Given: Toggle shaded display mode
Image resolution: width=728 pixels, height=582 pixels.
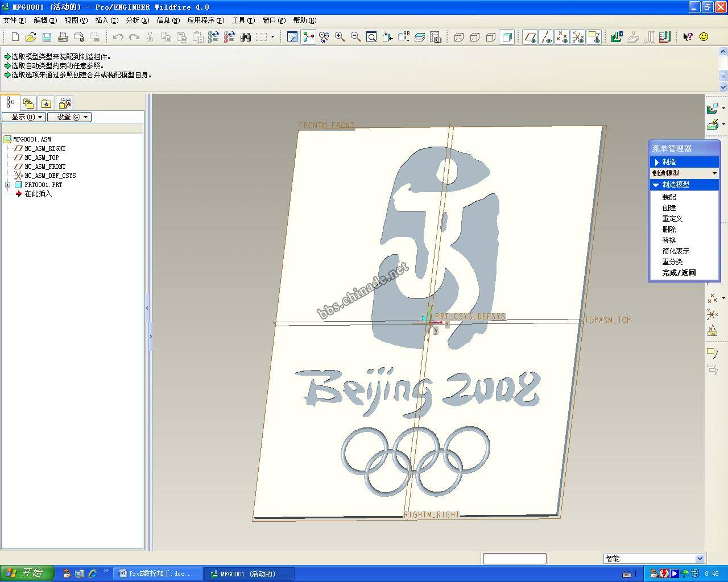Looking at the screenshot, I should [506, 37].
